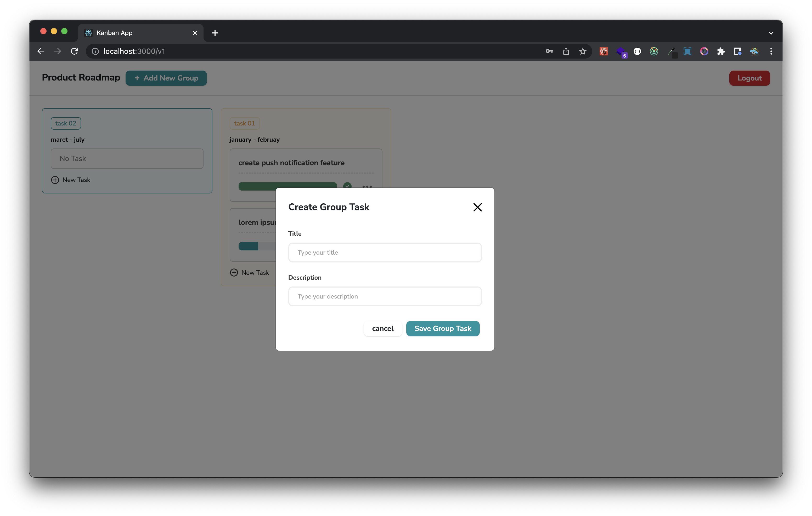Click the camera lens extension icon
812x516 pixels.
[704, 51]
